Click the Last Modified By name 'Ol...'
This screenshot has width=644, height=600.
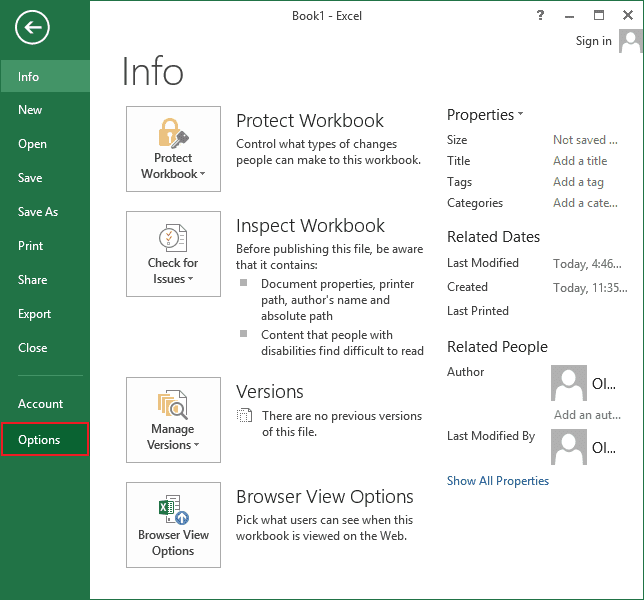click(603, 448)
